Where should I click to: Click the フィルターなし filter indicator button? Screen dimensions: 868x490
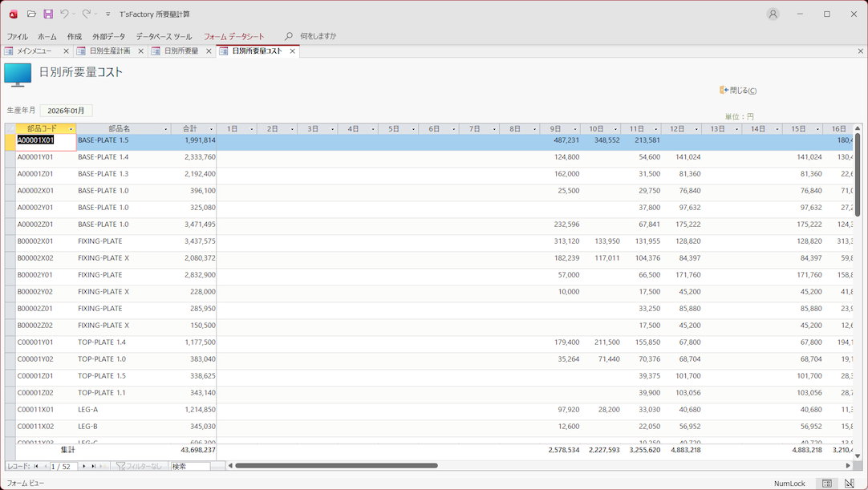click(139, 466)
